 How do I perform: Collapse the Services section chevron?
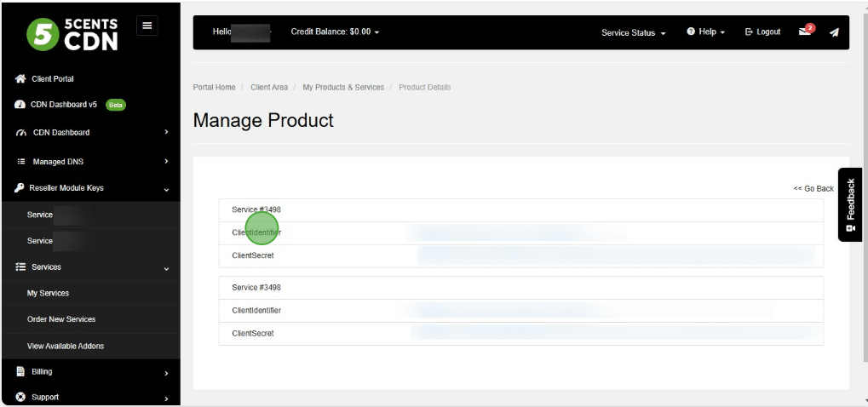pyautogui.click(x=166, y=269)
